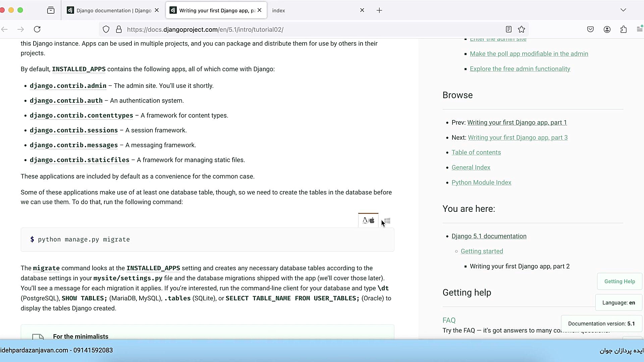The height and width of the screenshot is (362, 644).
Task: Close the index tab
Action: tap(362, 10)
